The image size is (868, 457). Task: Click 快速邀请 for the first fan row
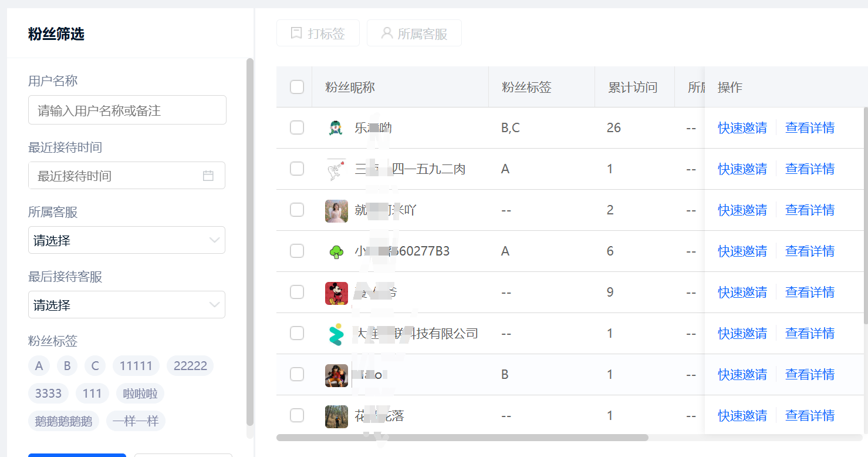pos(742,128)
